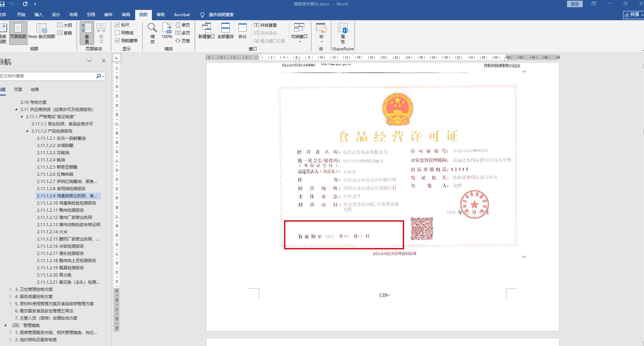Image resolution: width=644 pixels, height=346 pixels.
Task: Click 新建窗口 to open a new window
Action: tap(206, 31)
